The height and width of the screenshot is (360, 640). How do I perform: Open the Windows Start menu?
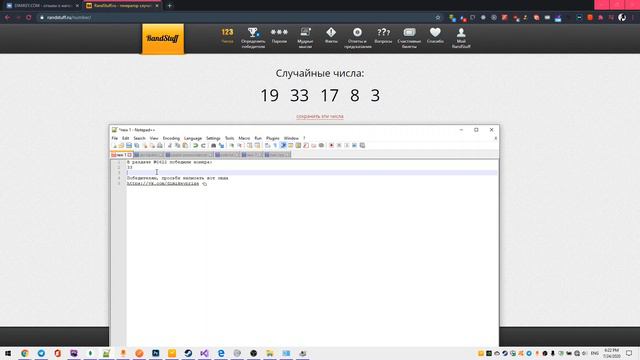tap(8, 353)
